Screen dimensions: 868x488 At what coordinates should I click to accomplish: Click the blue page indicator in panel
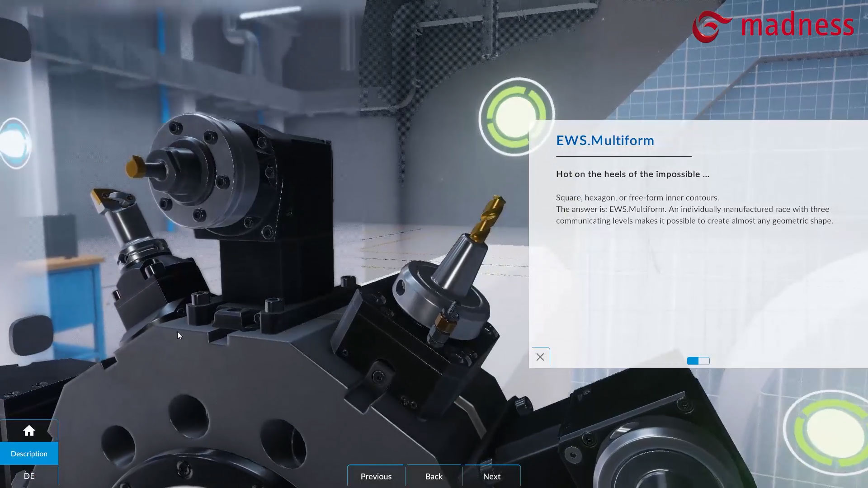(x=698, y=361)
